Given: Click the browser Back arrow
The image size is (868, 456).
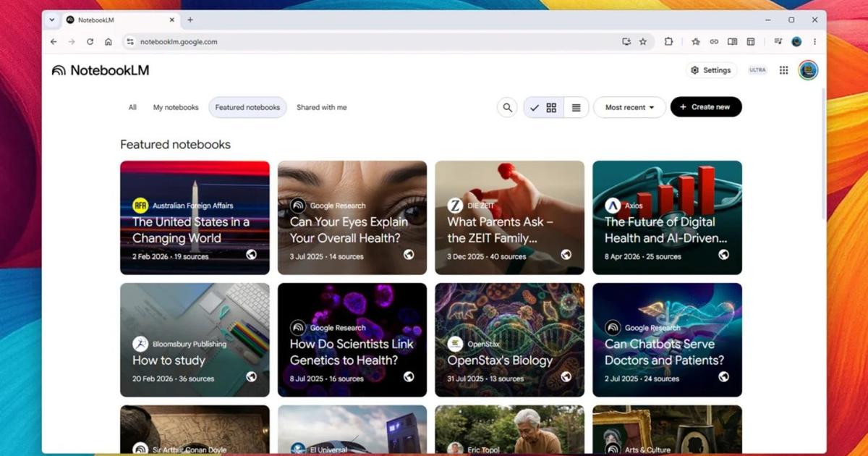Looking at the screenshot, I should coord(54,42).
